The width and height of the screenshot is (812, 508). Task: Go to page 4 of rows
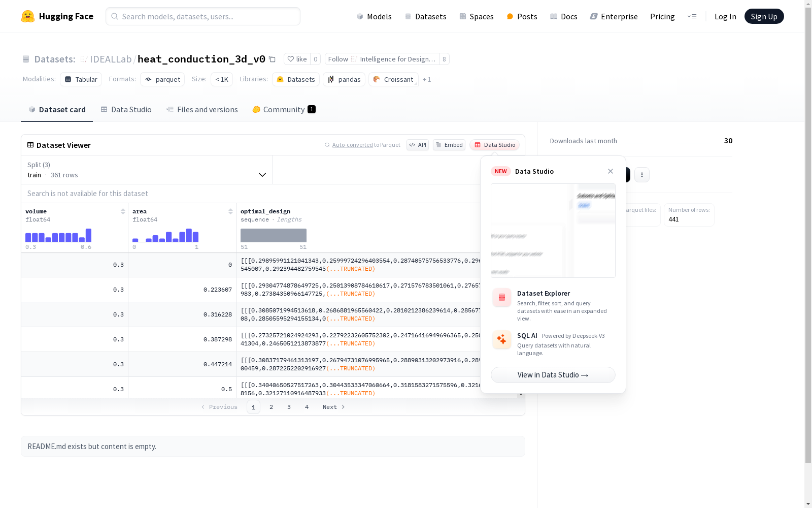pos(307,407)
